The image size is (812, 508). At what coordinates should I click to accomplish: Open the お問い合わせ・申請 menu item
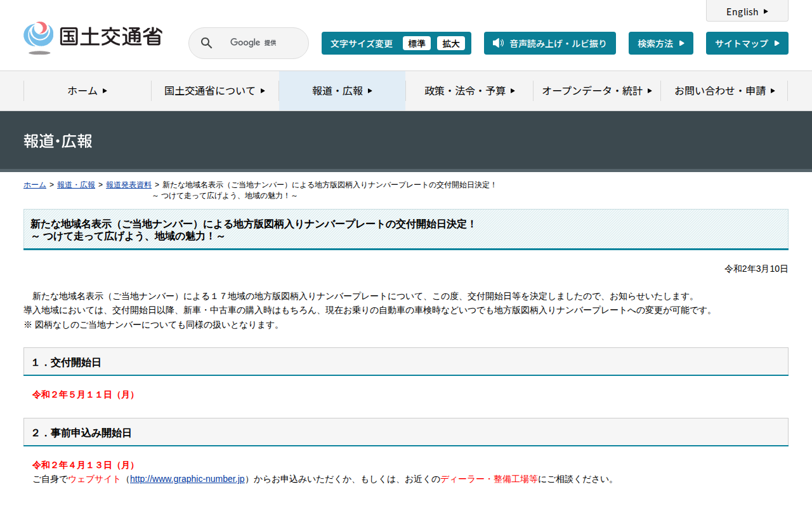tap(724, 91)
